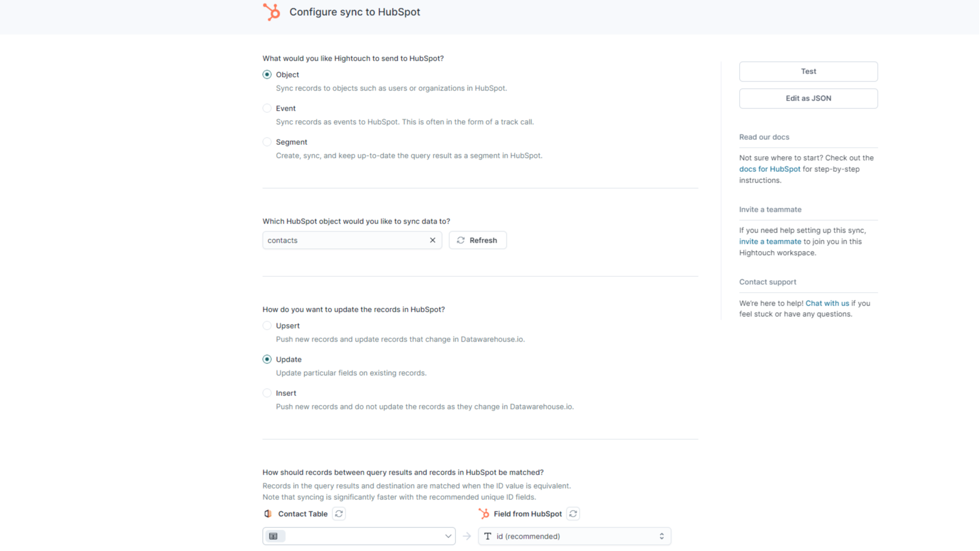The height and width of the screenshot is (551, 980).
Task: Clear the contacts object selection
Action: [x=432, y=240]
